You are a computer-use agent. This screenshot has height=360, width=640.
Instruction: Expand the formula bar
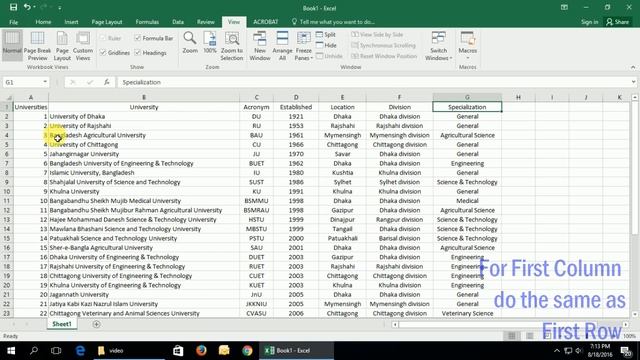[x=633, y=82]
